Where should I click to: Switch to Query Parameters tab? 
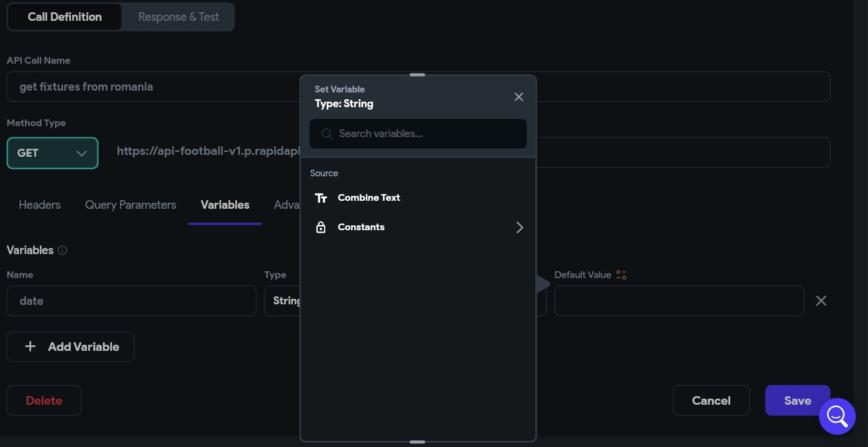click(x=130, y=205)
